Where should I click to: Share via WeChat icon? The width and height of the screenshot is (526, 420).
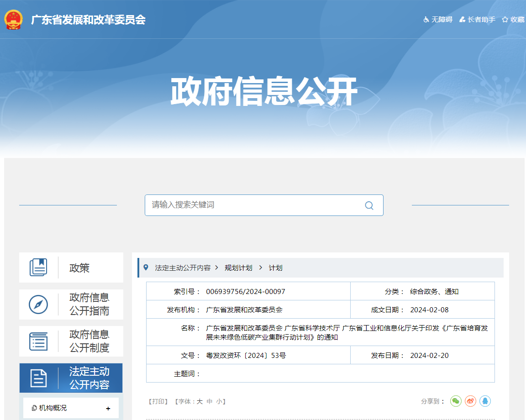click(x=456, y=401)
